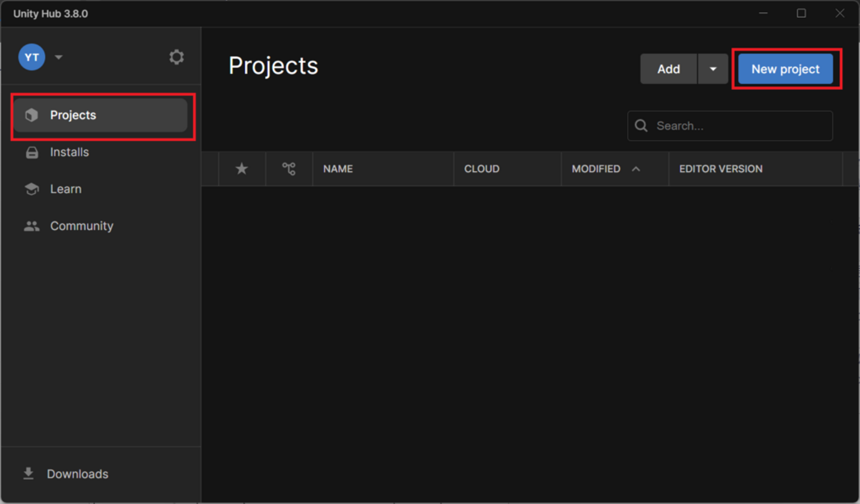Click the Downloads arrow icon
This screenshot has width=860, height=504.
click(28, 474)
